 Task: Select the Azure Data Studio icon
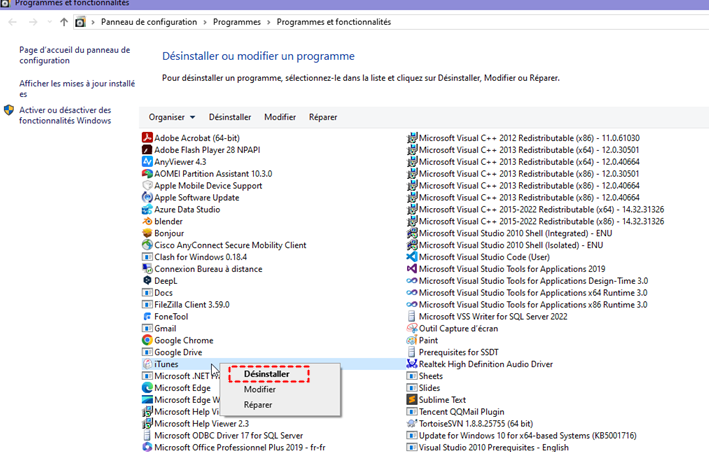[147, 209]
